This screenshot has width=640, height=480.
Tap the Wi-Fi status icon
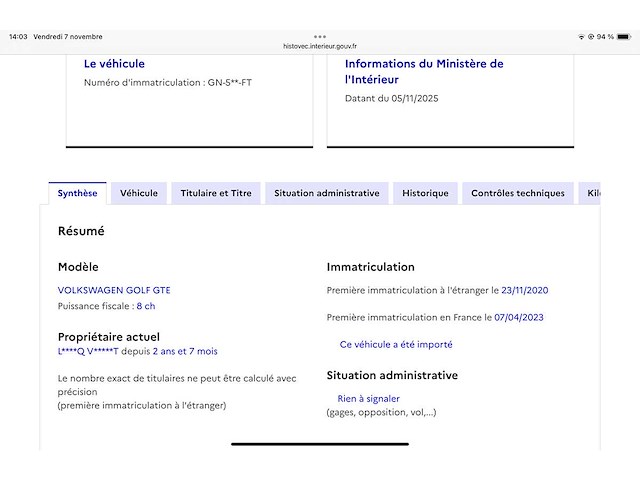[581, 37]
